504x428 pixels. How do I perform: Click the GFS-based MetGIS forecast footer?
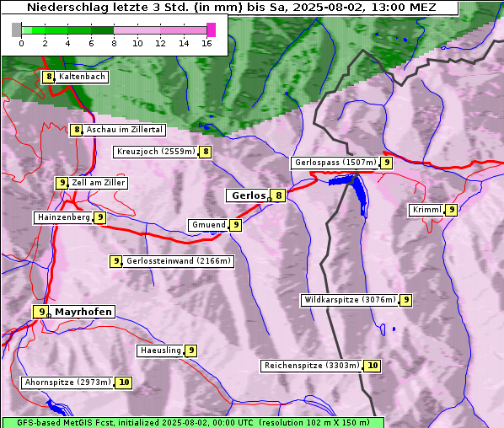click(x=193, y=423)
